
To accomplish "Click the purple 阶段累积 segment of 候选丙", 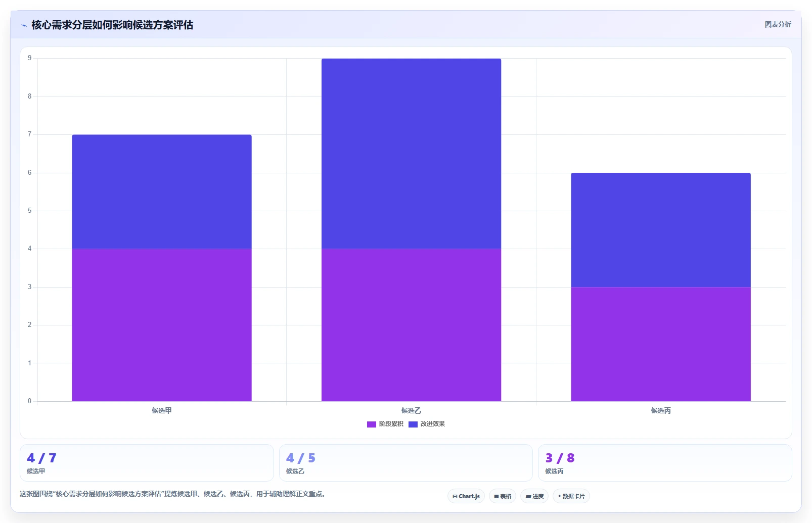I will pyautogui.click(x=661, y=344).
